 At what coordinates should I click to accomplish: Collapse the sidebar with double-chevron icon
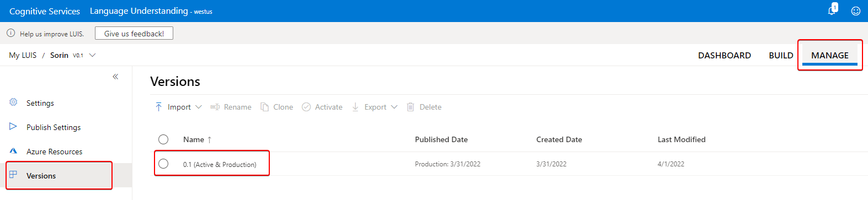[x=115, y=77]
